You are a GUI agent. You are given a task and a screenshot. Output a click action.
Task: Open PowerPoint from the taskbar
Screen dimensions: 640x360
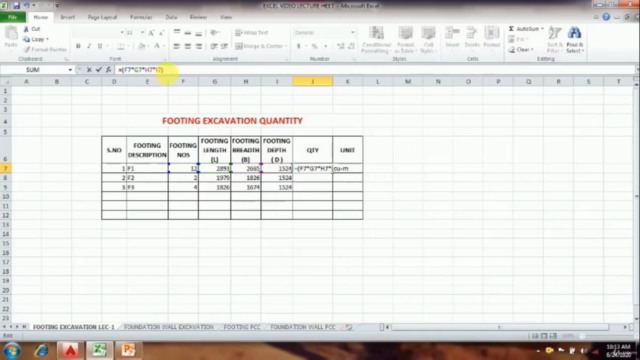128,350
